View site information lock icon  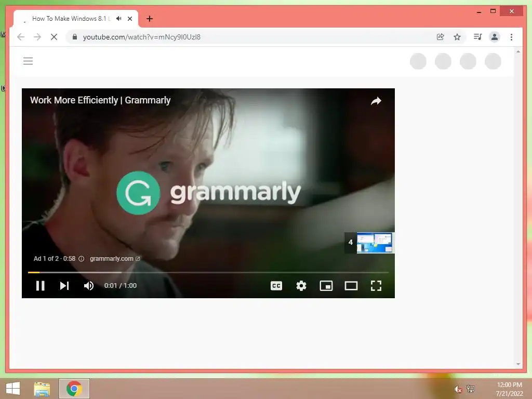[75, 37]
